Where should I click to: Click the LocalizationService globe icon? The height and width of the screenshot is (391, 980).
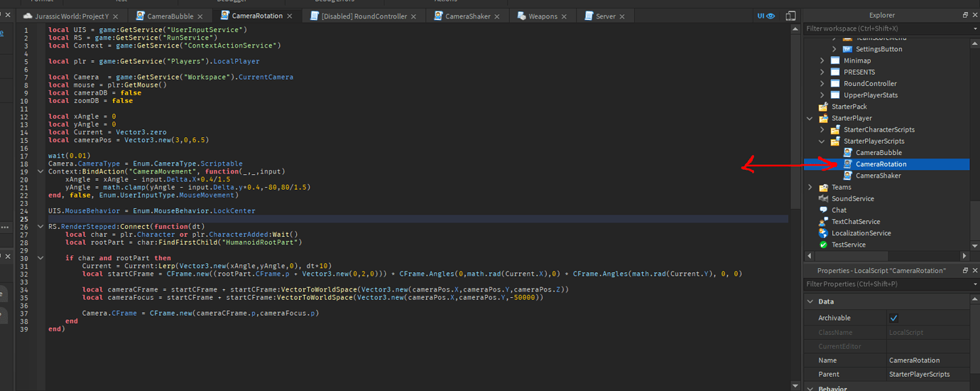pos(823,233)
